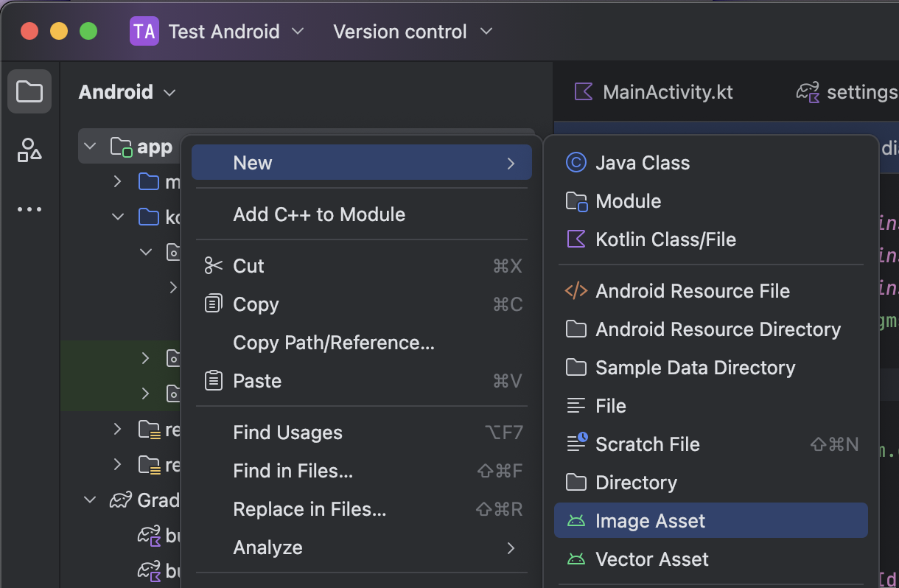Click the Directory folder icon

coord(576,483)
